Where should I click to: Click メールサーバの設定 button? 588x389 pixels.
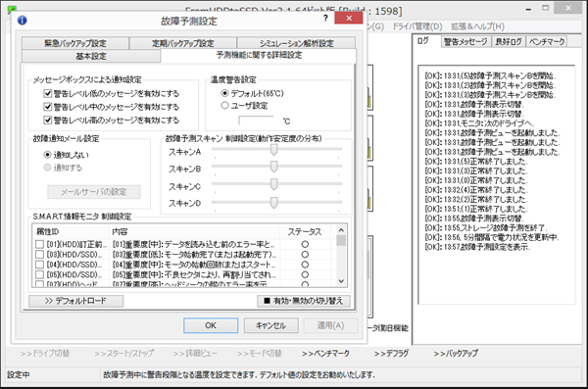(94, 192)
